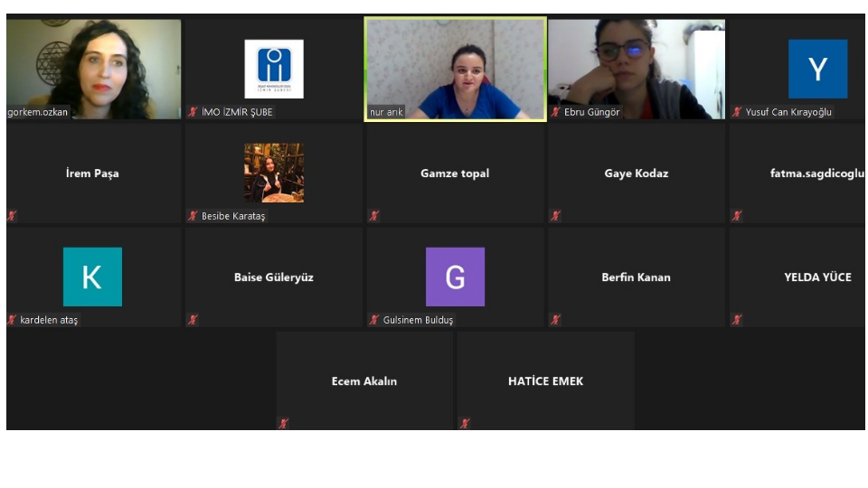
Task: Click muted mic icon beside İMO İZMİR ŞUBE
Action: tap(193, 112)
